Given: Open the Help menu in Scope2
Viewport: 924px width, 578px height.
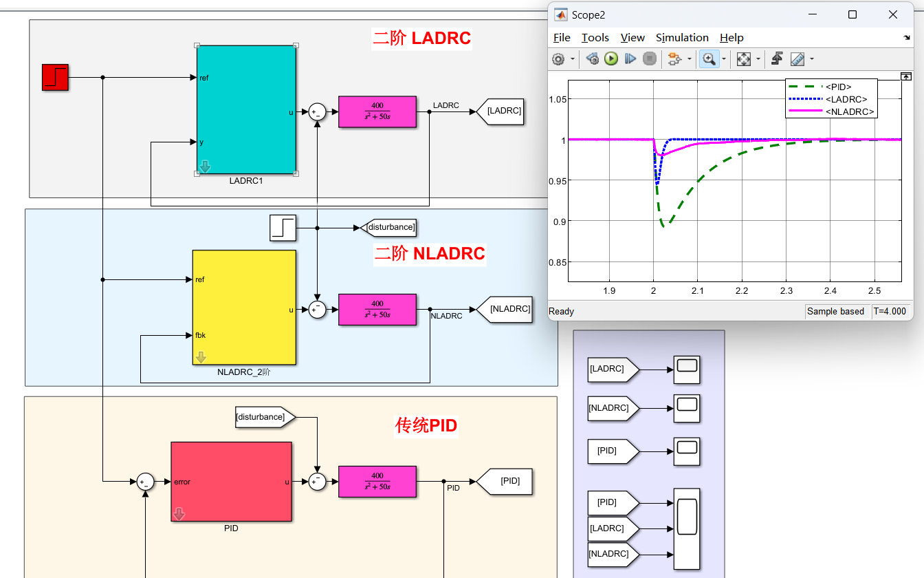Looking at the screenshot, I should (731, 38).
